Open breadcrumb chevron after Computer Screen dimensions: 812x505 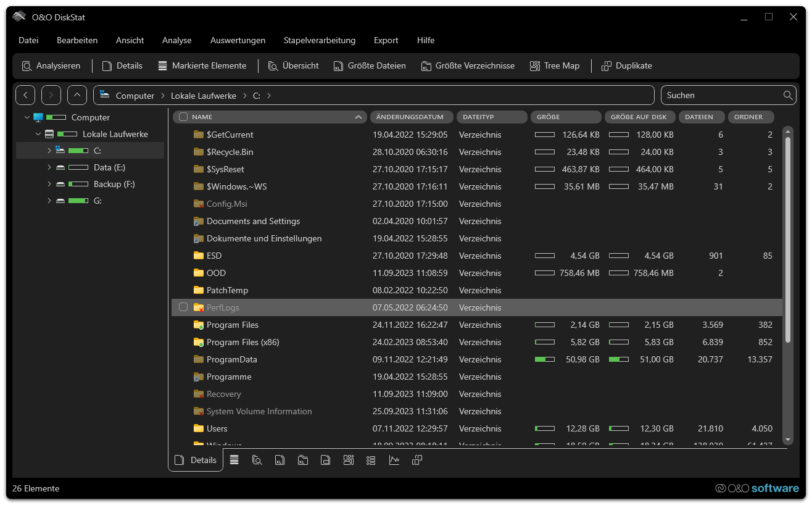(163, 96)
